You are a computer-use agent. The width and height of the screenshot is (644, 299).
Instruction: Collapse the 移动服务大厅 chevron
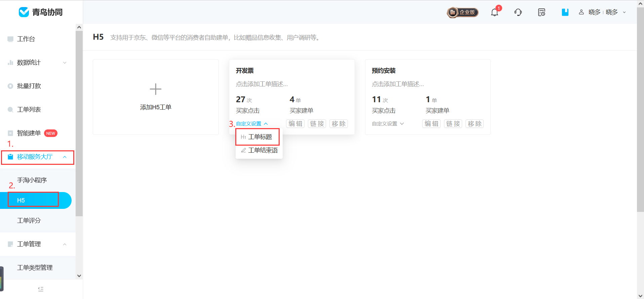point(65,157)
